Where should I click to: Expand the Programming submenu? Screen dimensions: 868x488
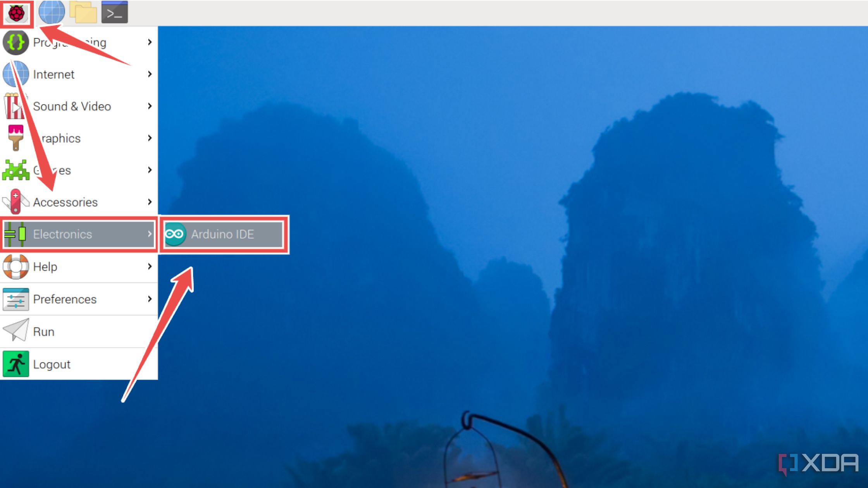point(79,42)
